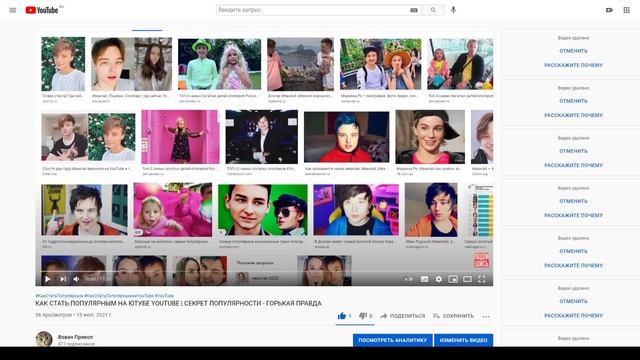
Task: Open channel name Вован Прикол
Action: click(x=75, y=337)
